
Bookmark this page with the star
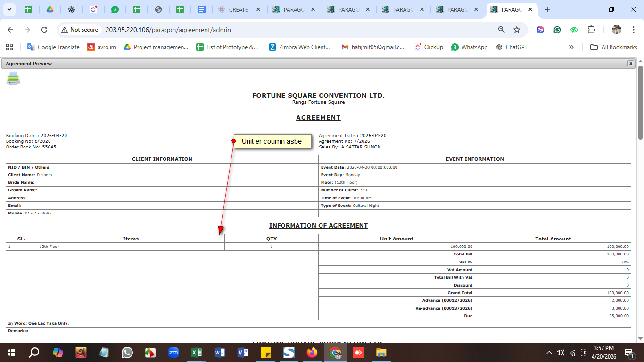pos(517,30)
